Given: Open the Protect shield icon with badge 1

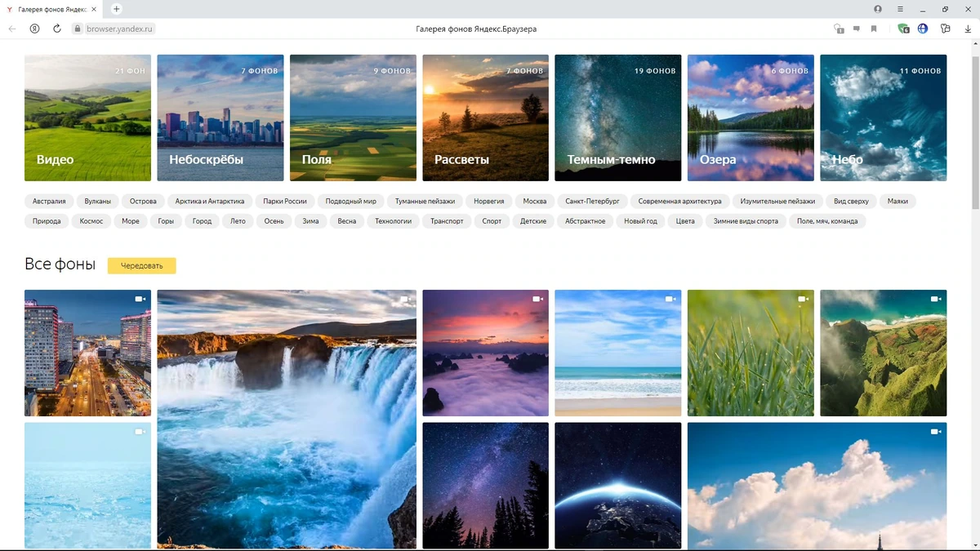Looking at the screenshot, I should (x=839, y=29).
